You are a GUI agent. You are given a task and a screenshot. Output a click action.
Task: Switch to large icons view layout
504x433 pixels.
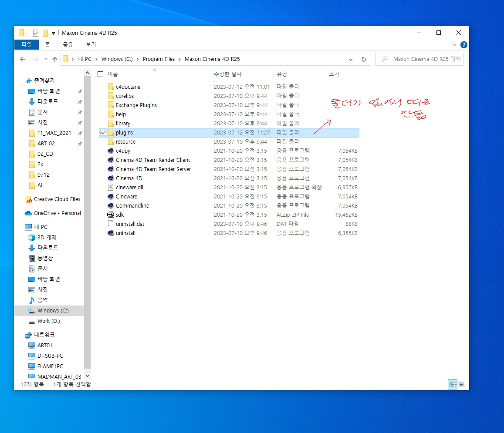(x=462, y=384)
